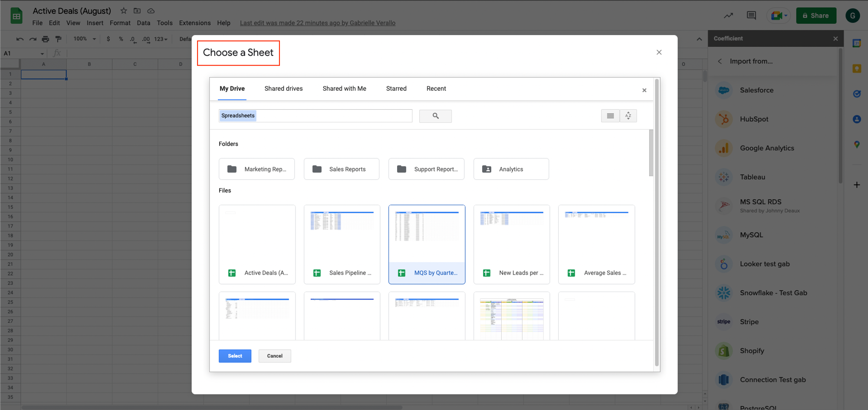Open sort options A-Z icon
Image resolution: width=868 pixels, height=410 pixels.
(x=628, y=116)
